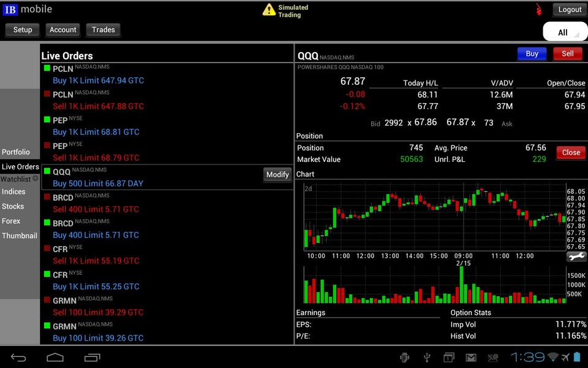588x368 pixels.
Task: Open the All filter dropdown
Action: tap(565, 31)
